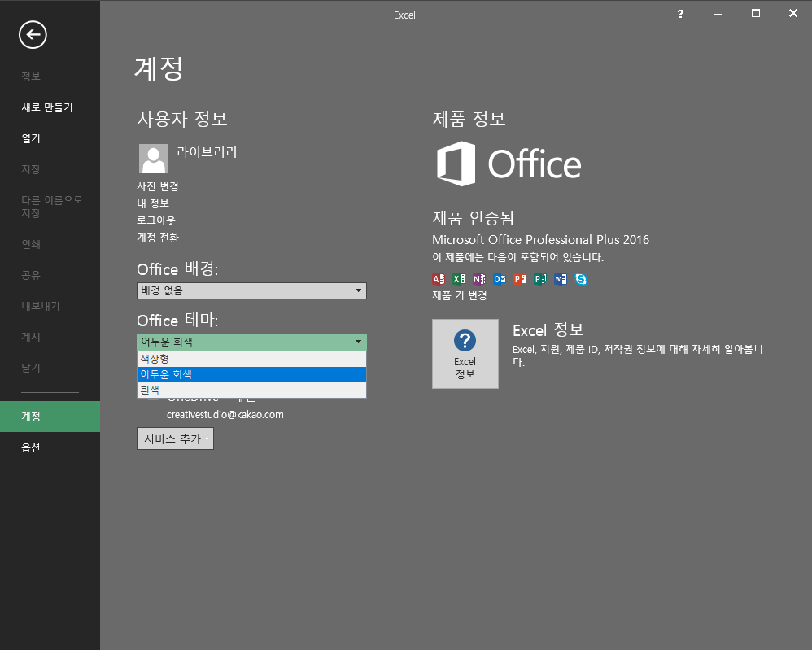This screenshot has height=650, width=812.
Task: Click the large Office logo
Action: (509, 164)
